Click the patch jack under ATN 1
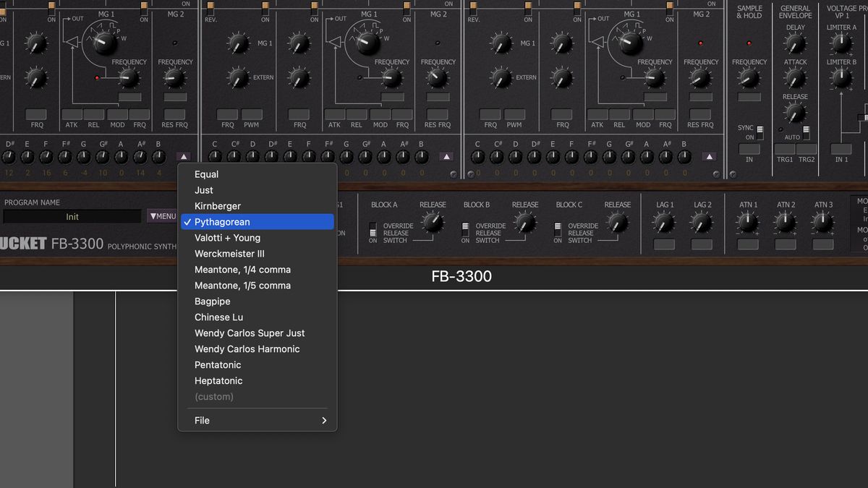Viewport: 868px width, 488px height. pos(748,244)
